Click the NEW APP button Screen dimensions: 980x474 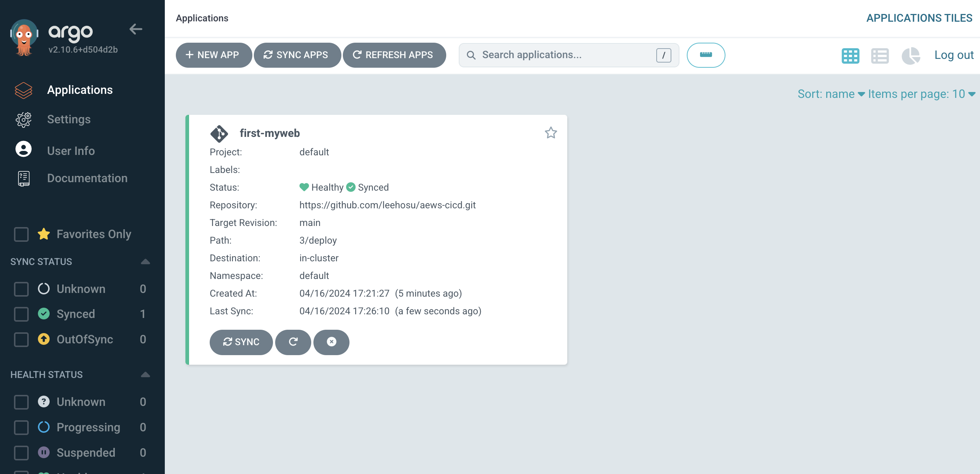[213, 55]
